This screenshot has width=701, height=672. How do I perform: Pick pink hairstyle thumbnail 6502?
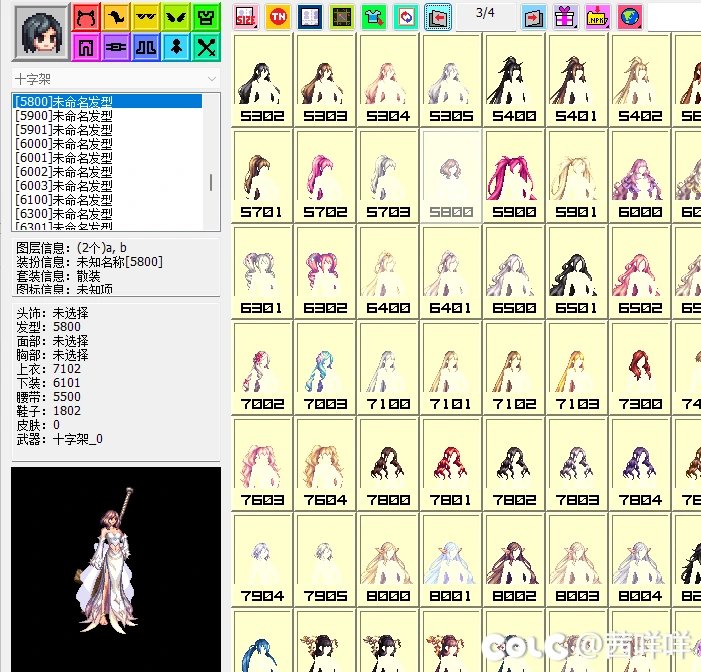tap(640, 272)
